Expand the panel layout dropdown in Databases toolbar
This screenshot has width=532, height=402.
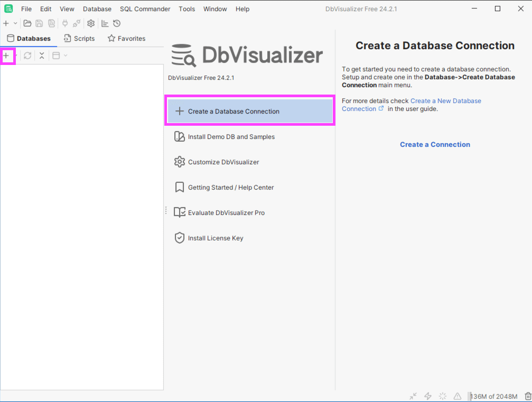pos(65,55)
